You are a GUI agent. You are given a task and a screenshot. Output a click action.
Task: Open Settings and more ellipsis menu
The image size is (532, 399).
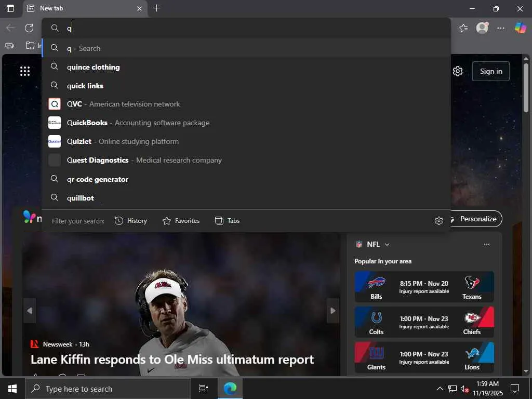tap(501, 28)
